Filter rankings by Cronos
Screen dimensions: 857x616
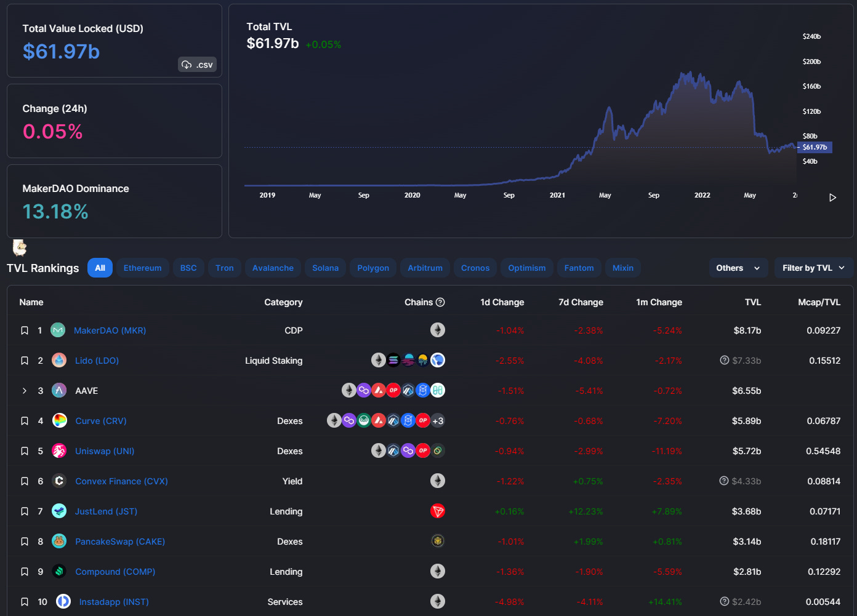click(475, 268)
